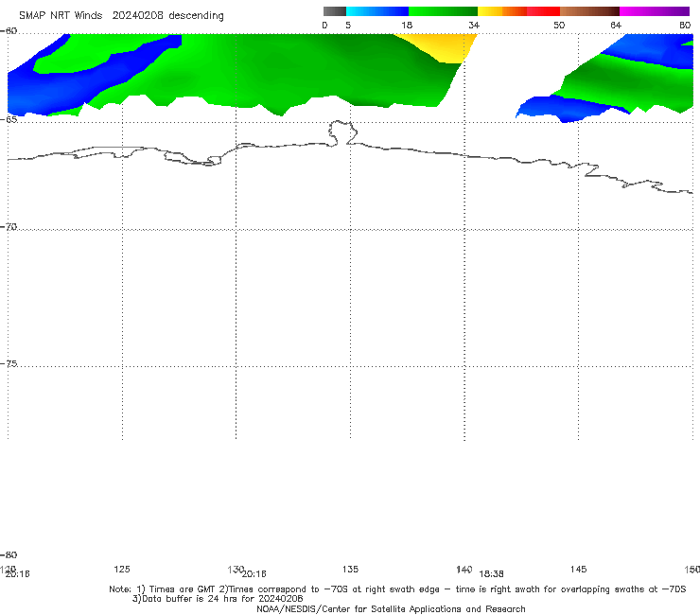Click the latitude label '-65'

(x=9, y=119)
